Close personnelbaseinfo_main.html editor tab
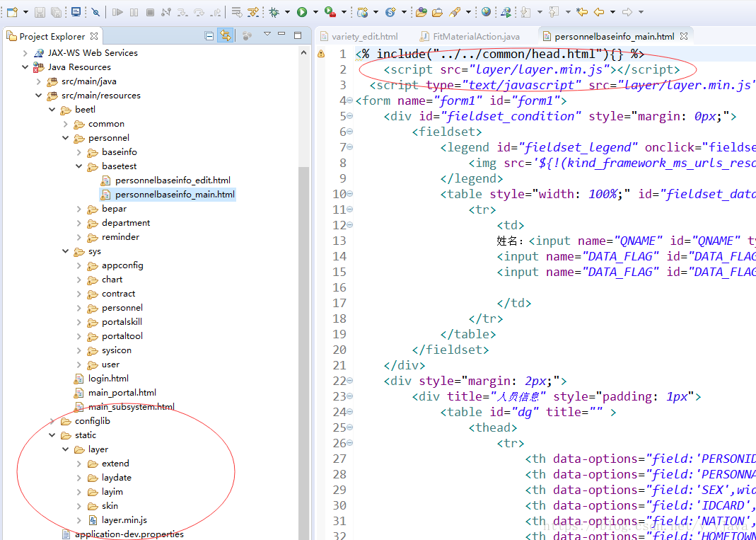The height and width of the screenshot is (540, 756). [x=683, y=36]
